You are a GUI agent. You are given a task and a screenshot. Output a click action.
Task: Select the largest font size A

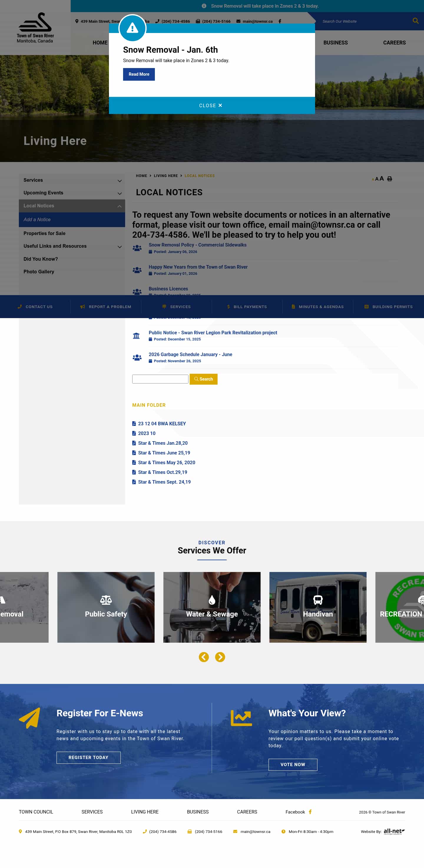point(382,178)
